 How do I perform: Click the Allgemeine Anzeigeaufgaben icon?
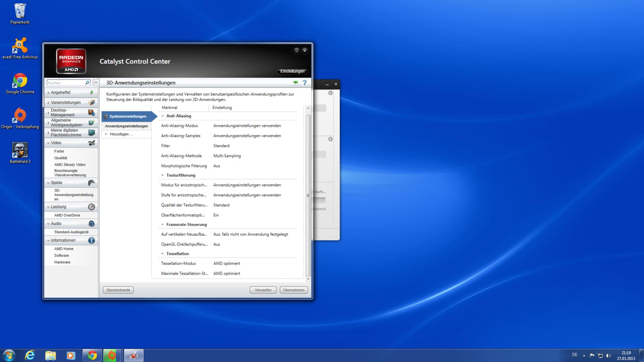(91, 122)
